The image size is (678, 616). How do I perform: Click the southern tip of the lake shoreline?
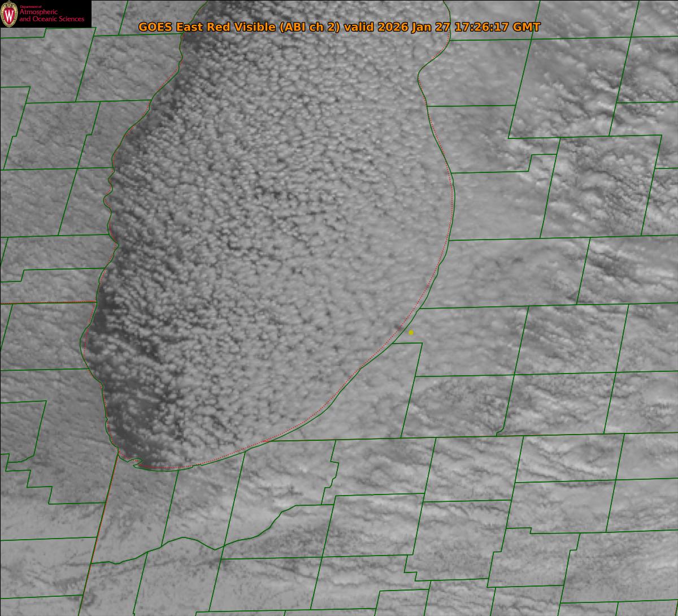(164, 468)
